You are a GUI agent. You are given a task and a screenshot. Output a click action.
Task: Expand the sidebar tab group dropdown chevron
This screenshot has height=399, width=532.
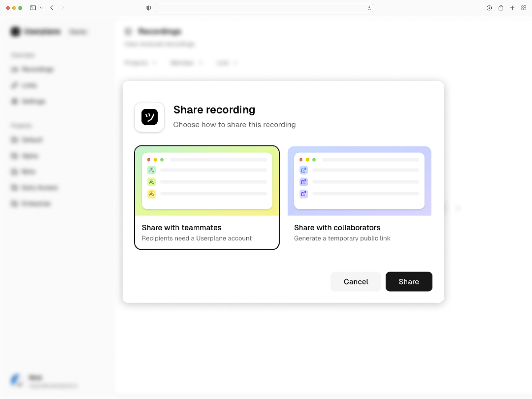(41, 8)
